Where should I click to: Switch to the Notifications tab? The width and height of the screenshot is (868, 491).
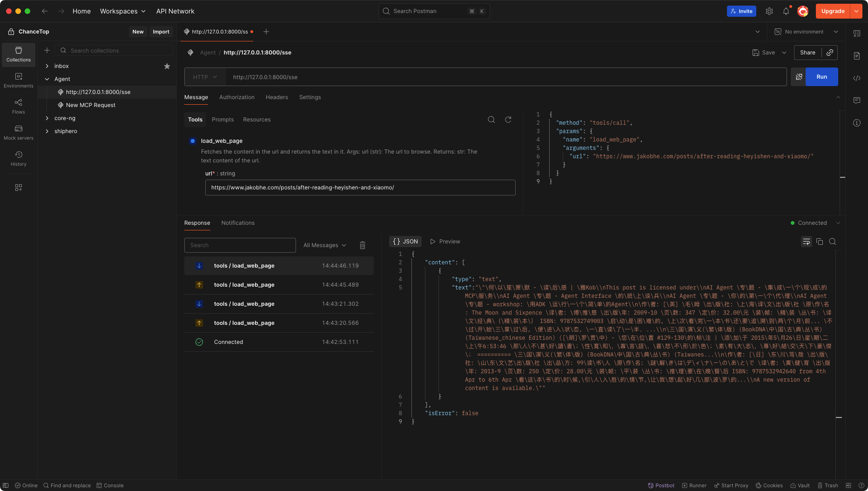[x=238, y=223]
